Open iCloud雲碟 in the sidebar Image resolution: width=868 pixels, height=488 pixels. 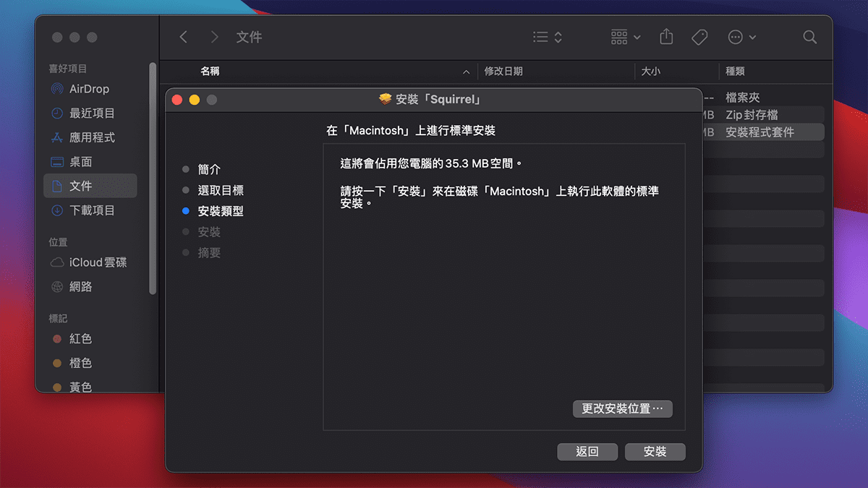[x=97, y=262]
